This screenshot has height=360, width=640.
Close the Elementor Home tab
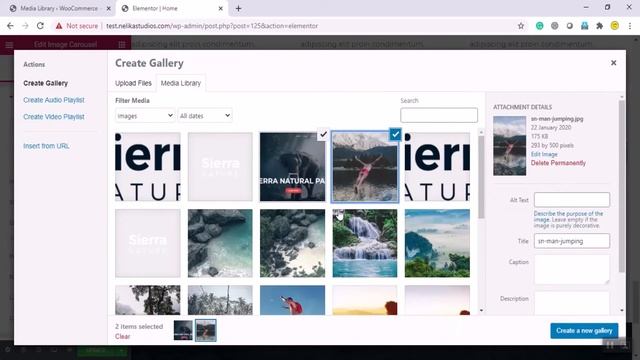pos(220,8)
